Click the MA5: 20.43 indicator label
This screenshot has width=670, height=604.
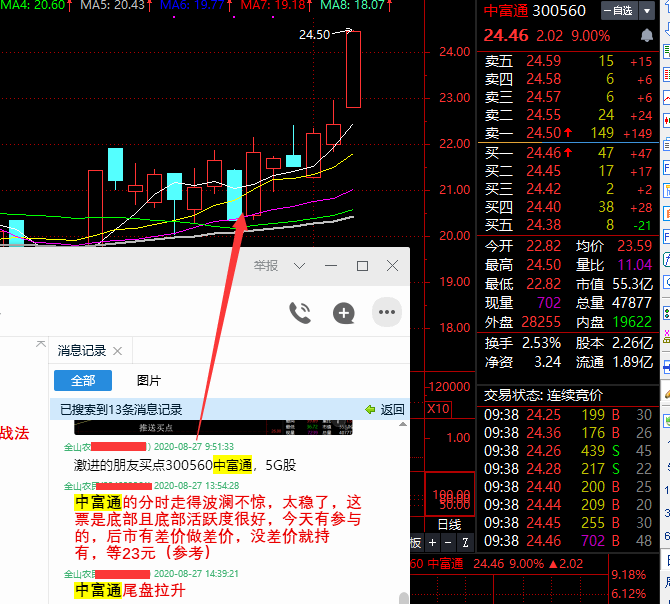tap(112, 6)
